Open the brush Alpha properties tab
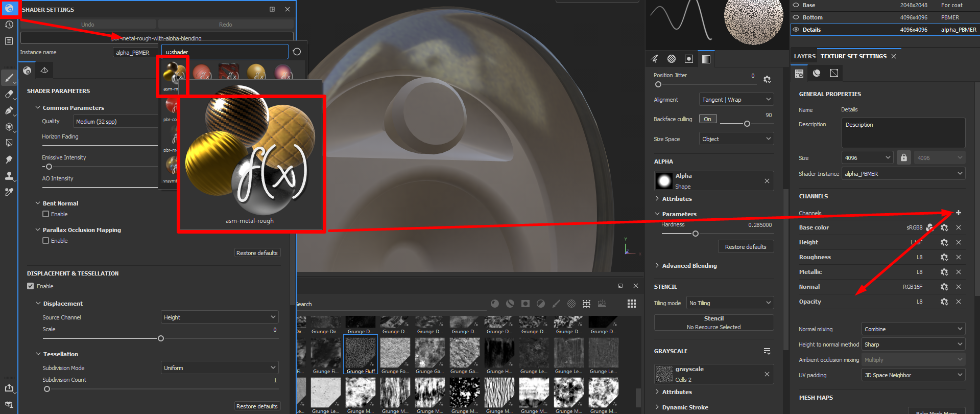Viewport: 980px width, 414px height. [x=672, y=59]
